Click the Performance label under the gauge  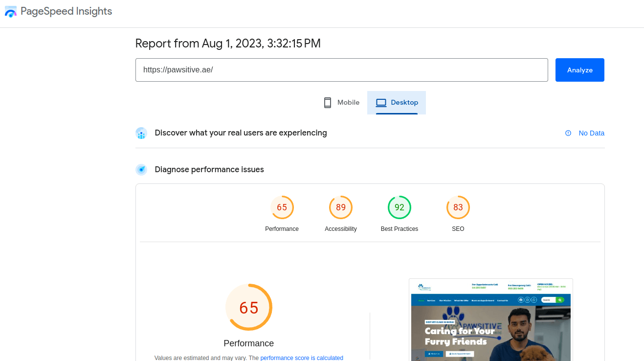tap(282, 229)
